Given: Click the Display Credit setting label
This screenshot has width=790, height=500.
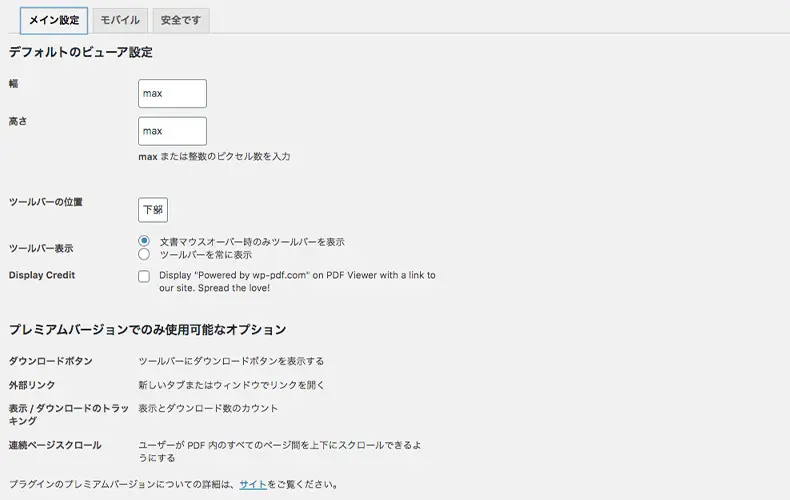Looking at the screenshot, I should point(42,275).
